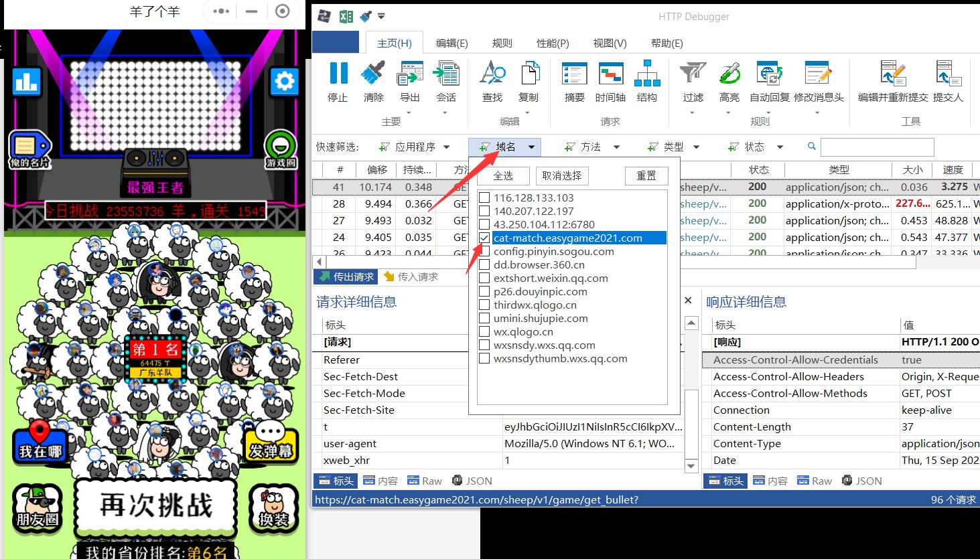Click the brush icon in quick access bar

point(365,16)
